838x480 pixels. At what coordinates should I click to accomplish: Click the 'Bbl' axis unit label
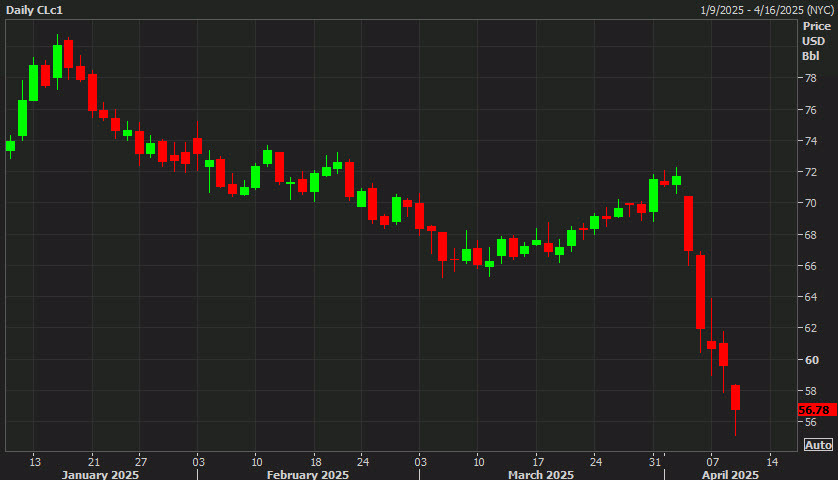(x=810, y=56)
